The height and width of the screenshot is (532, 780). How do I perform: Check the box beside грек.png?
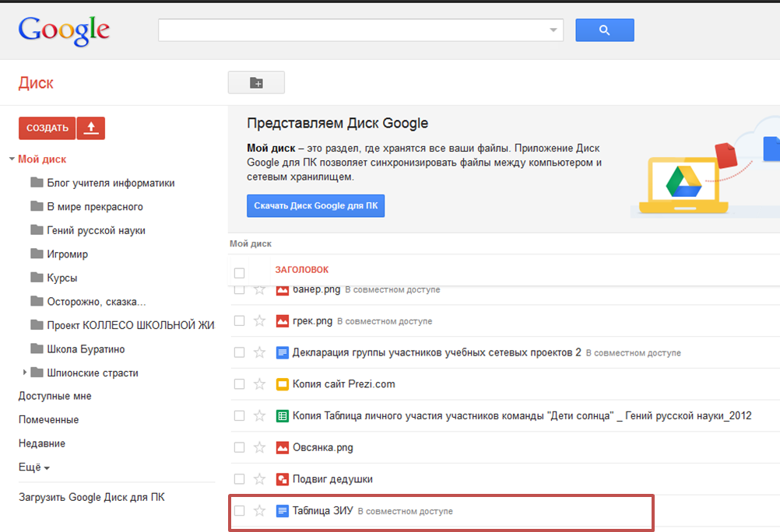click(240, 321)
